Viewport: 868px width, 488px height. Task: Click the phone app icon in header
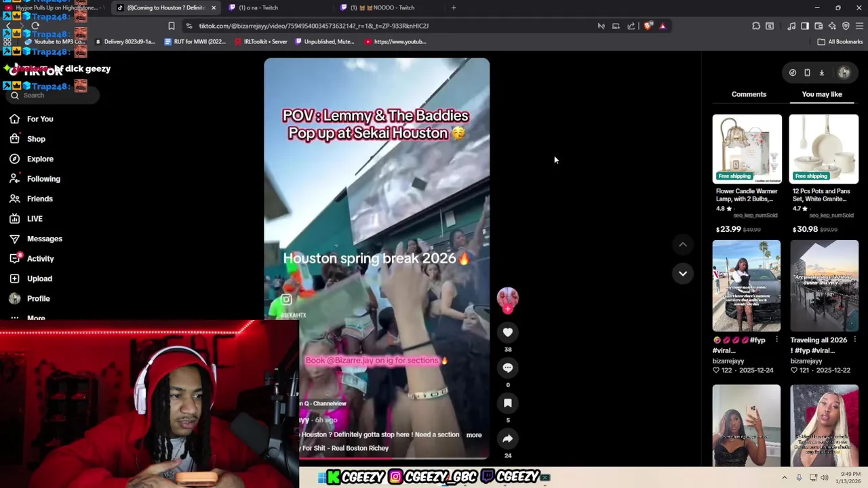807,73
